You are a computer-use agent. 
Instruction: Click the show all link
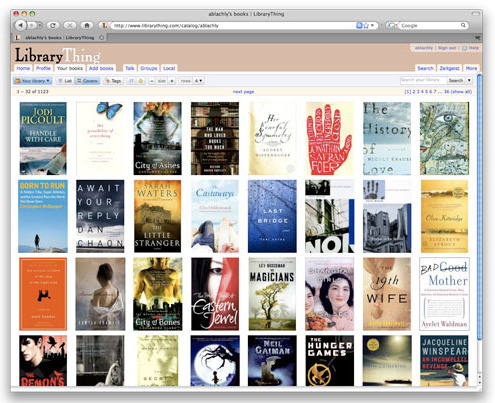point(461,92)
